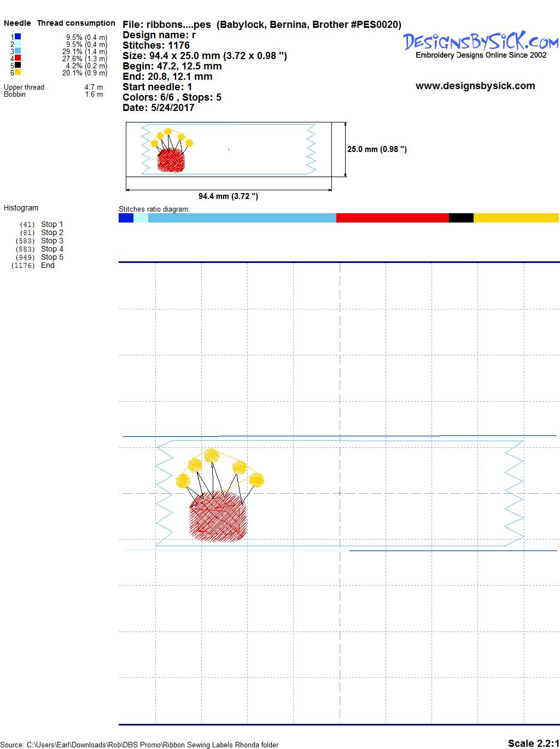The image size is (560, 749).
Task: Click the red pincushion in large preview
Action: [218, 517]
